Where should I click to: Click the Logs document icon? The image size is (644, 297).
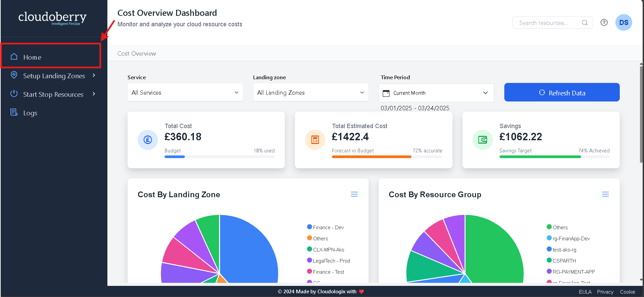(x=14, y=112)
